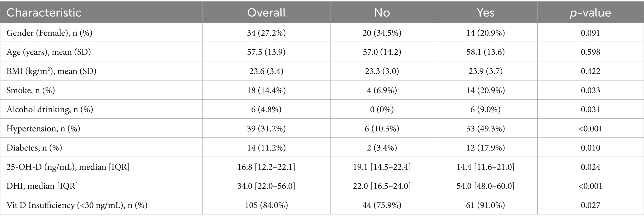This screenshot has height=220, width=644.
Task: Select the 33 (49.3%) hypertension cell
Action: 485,129
